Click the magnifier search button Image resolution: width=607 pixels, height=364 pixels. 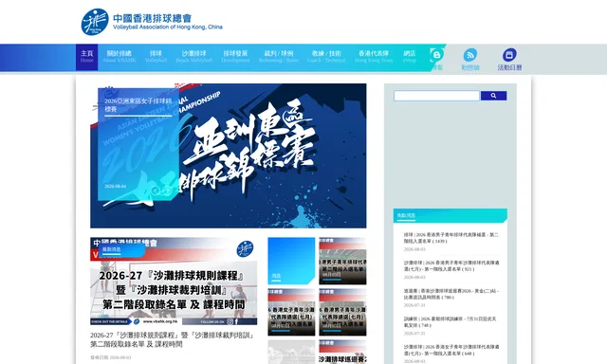pos(493,96)
